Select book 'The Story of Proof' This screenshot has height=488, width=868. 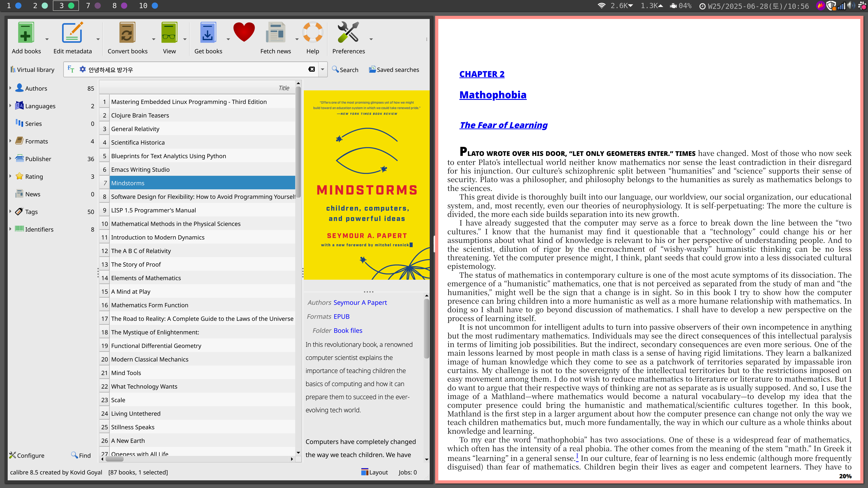point(202,264)
